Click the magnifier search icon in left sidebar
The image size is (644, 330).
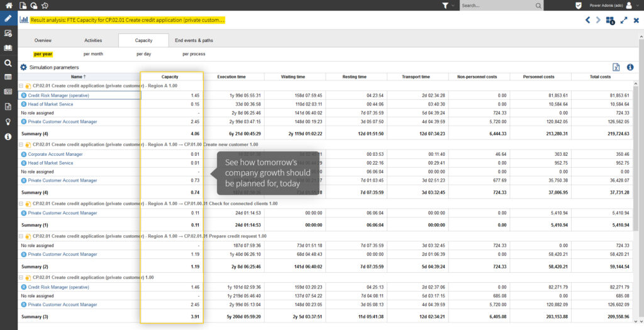click(x=8, y=63)
